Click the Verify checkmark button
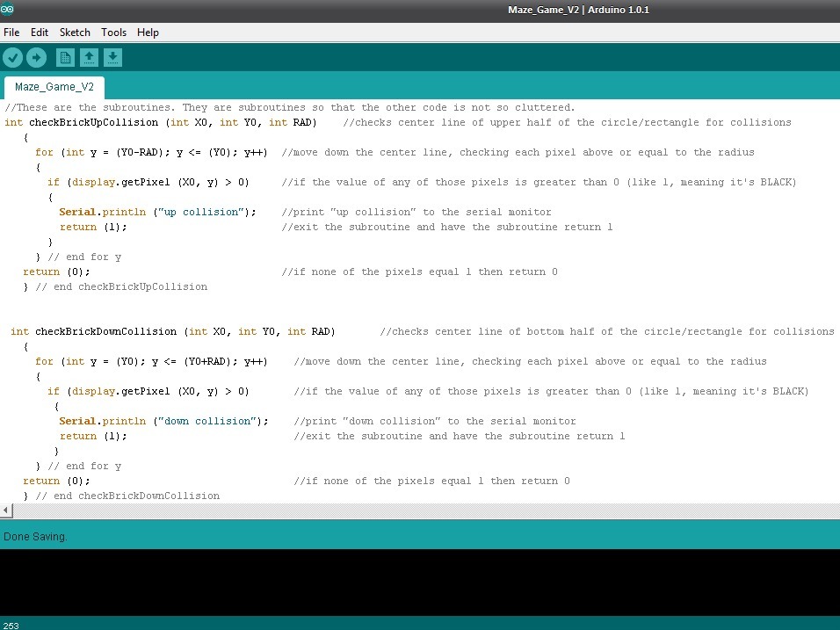 [x=12, y=57]
